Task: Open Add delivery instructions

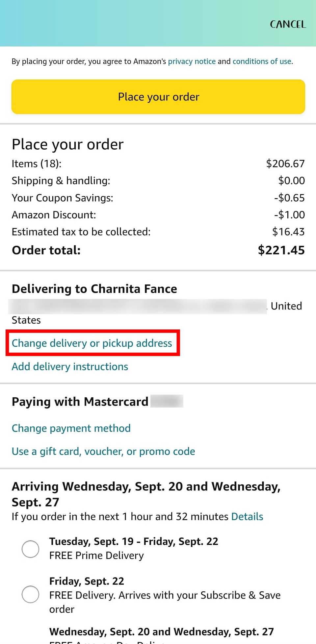Action: [x=70, y=366]
